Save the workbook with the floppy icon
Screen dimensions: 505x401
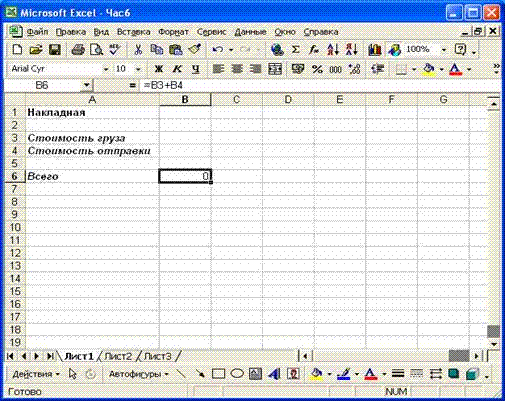[x=55, y=50]
